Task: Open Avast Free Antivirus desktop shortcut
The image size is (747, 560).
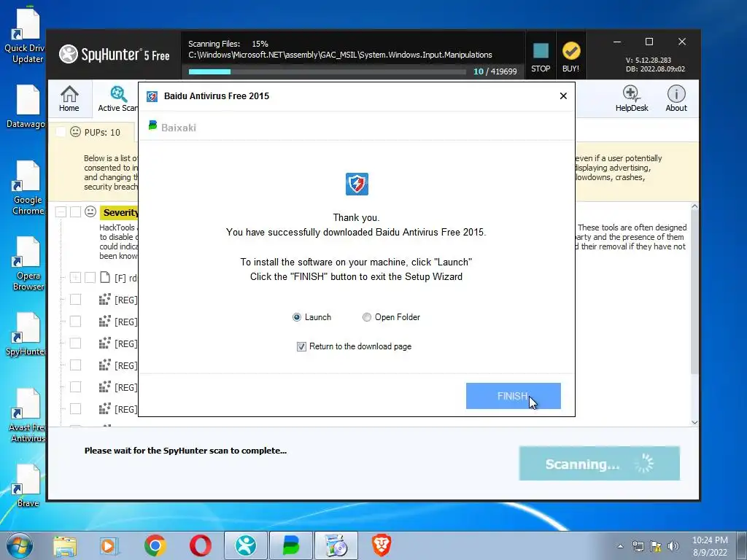Action: click(27, 415)
